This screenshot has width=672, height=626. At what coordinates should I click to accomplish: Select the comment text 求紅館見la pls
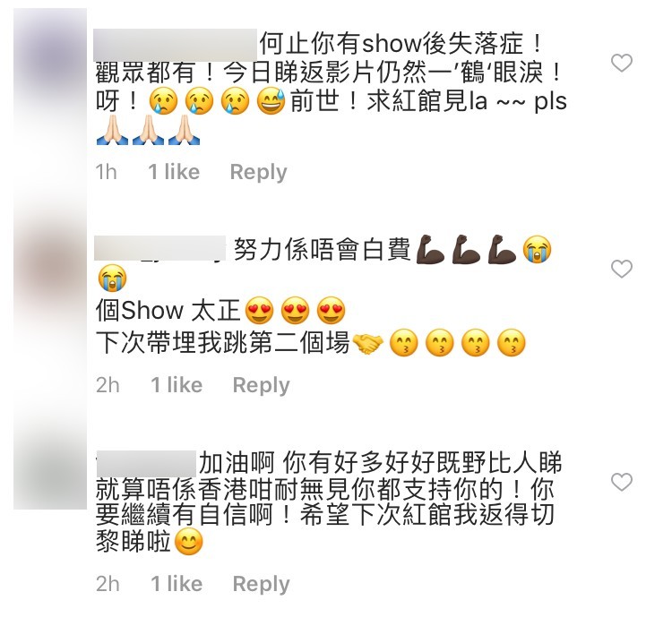pos(467,102)
